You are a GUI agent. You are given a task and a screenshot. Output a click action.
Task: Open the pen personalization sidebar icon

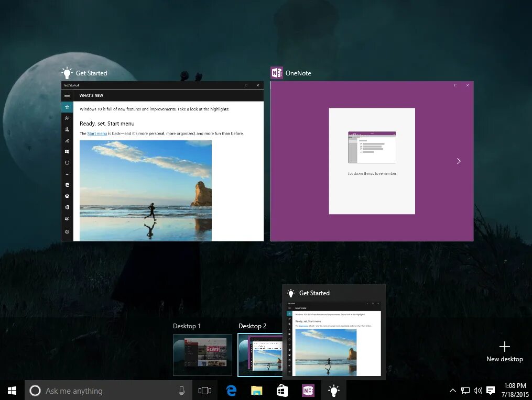67,219
